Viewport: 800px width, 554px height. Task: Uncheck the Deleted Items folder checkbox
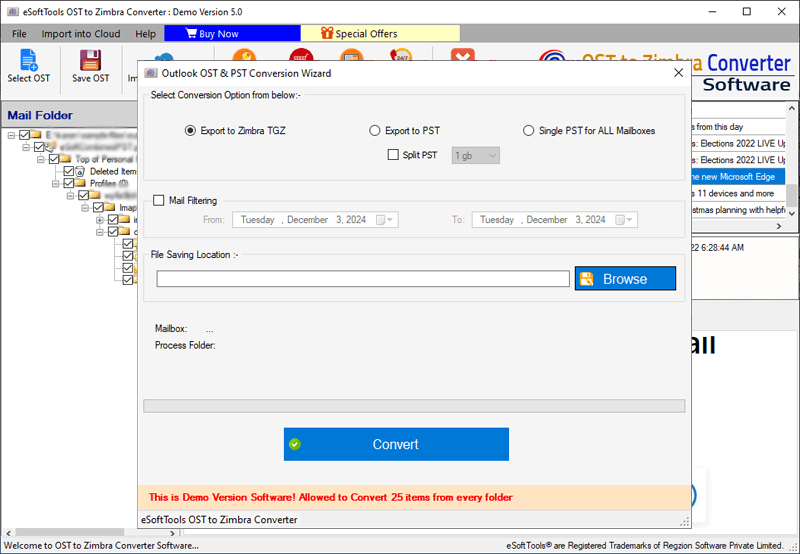click(x=69, y=171)
